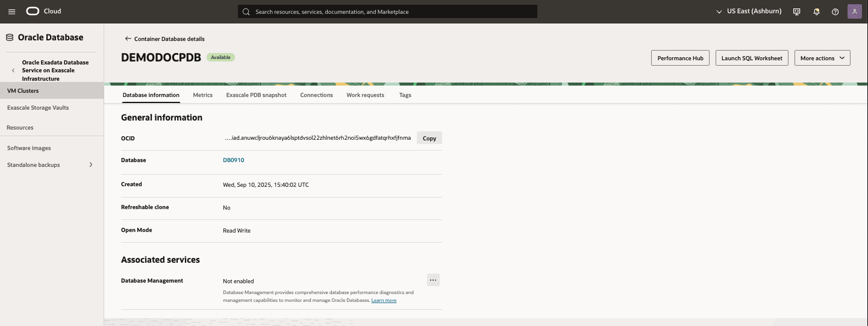Expand the US East (Ashburn) region selector
Image resolution: width=868 pixels, height=326 pixels.
[x=750, y=11]
